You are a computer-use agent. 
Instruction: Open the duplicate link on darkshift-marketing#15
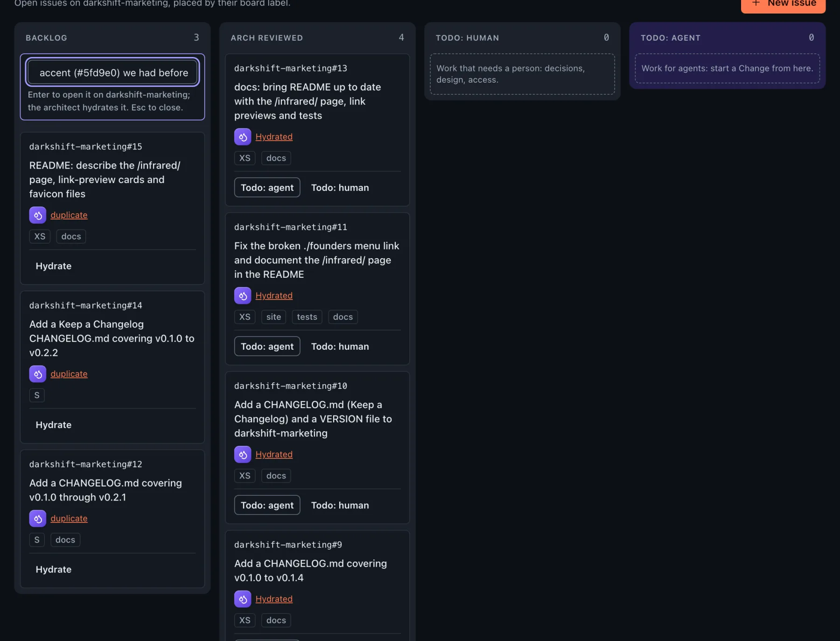[x=69, y=215]
